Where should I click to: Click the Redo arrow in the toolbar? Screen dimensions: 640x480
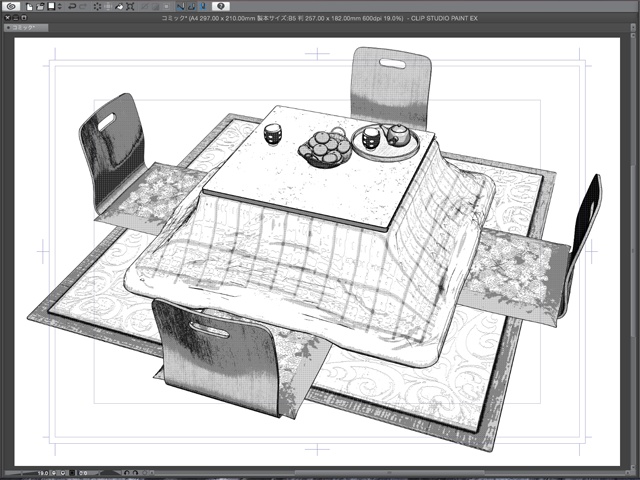tap(83, 7)
